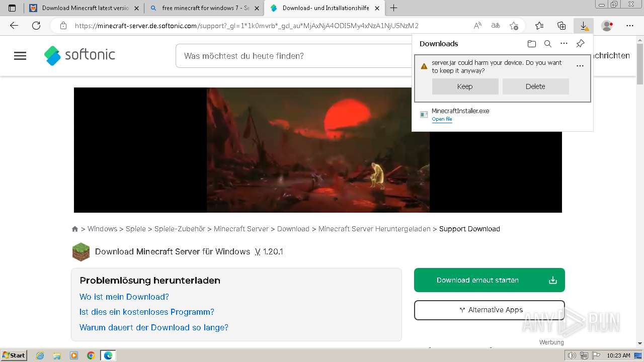The height and width of the screenshot is (362, 644).
Task: Click Alternative Apps button
Action: click(489, 310)
